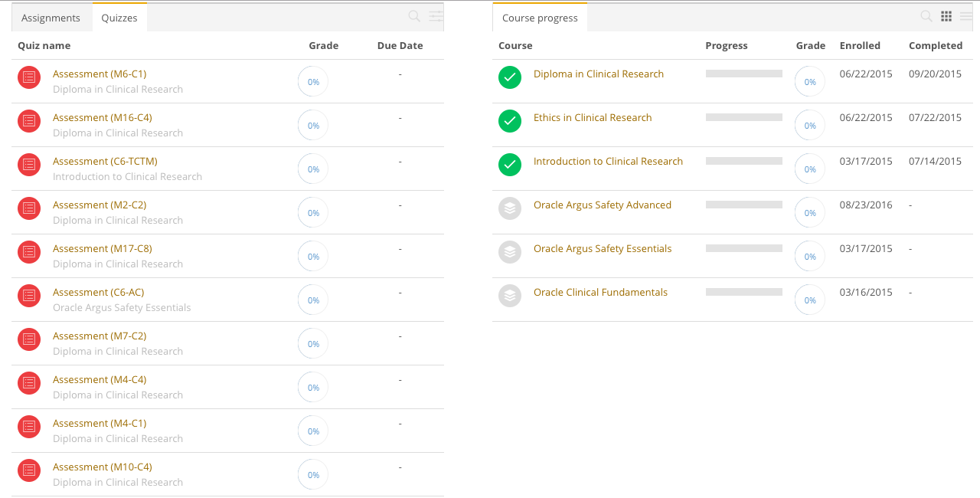Open search in the Quizzes panel
This screenshot has width=980, height=498.
tap(414, 16)
